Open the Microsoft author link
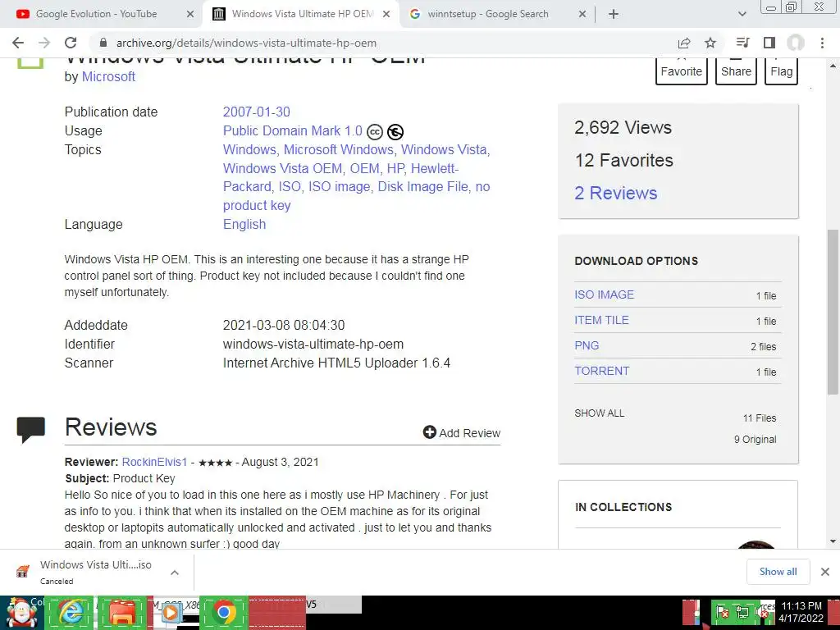Viewport: 840px width, 630px height. pyautogui.click(x=108, y=76)
